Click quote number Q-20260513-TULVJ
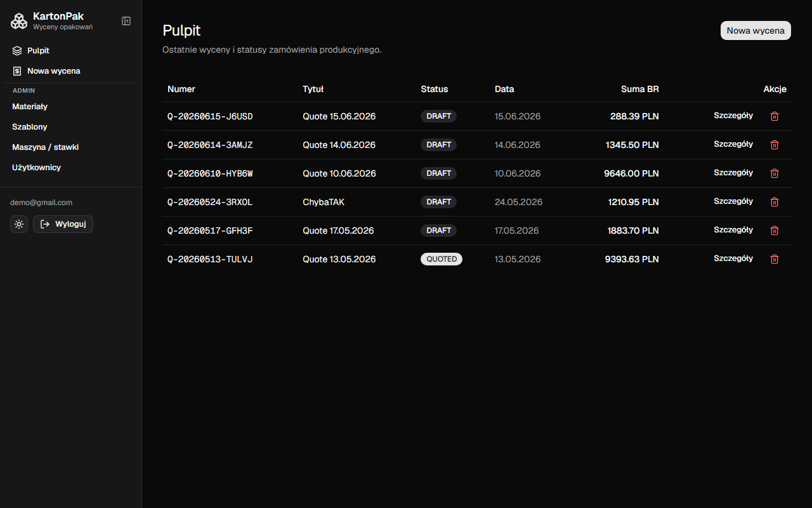The image size is (812, 508). 210,259
